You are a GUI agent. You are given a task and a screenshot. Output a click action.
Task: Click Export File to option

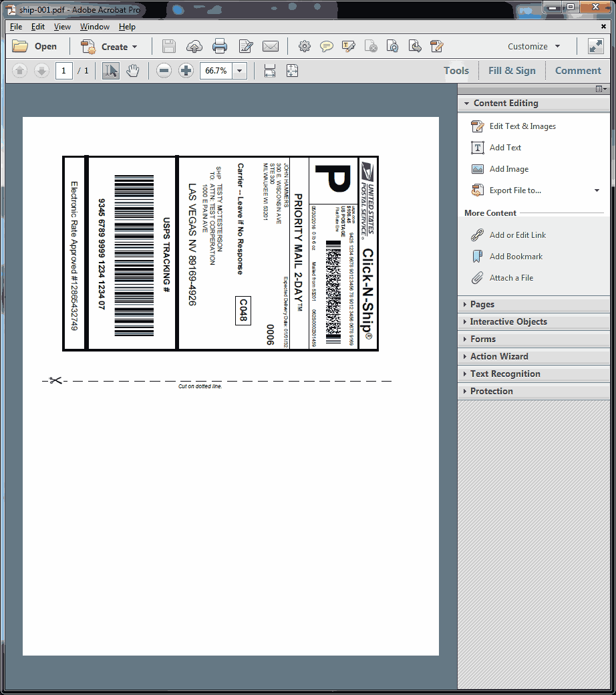(x=506, y=190)
